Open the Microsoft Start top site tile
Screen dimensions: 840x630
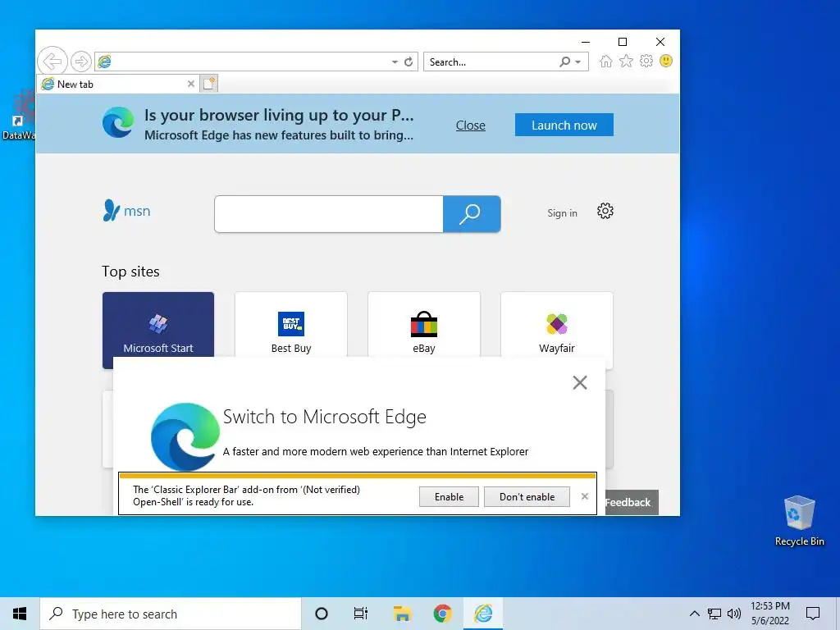click(158, 325)
